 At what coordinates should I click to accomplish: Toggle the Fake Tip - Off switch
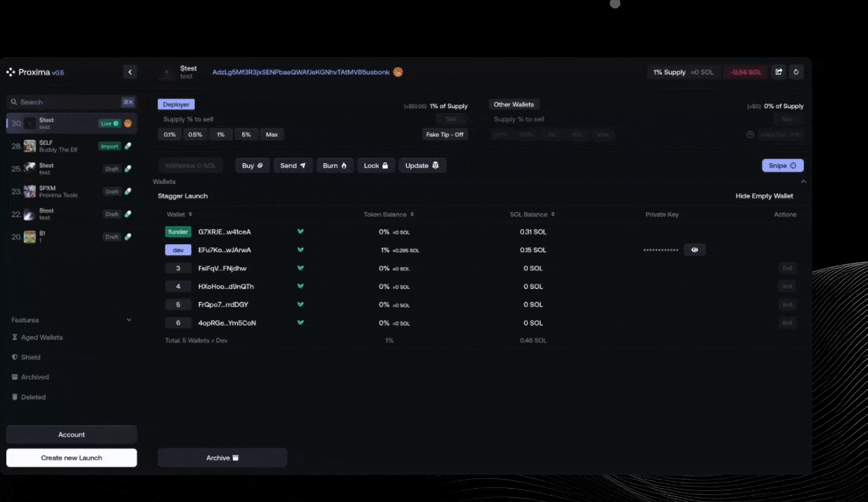pyautogui.click(x=444, y=135)
